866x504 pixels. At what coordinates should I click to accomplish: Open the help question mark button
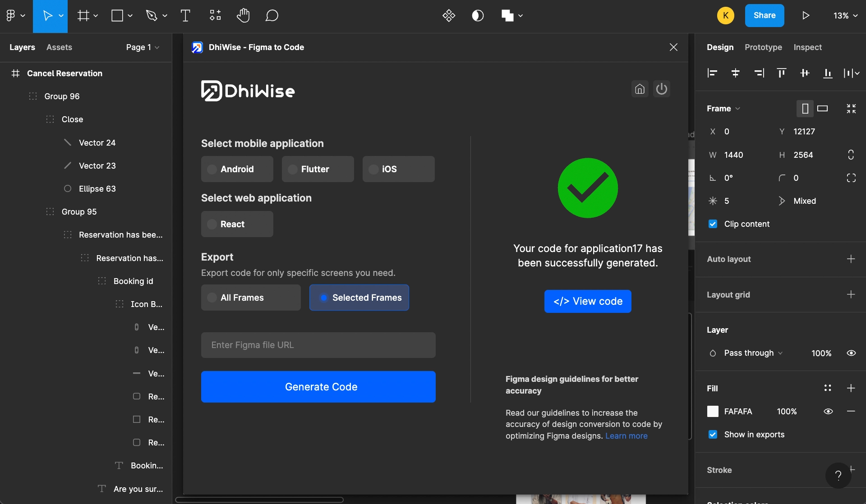pos(838,475)
